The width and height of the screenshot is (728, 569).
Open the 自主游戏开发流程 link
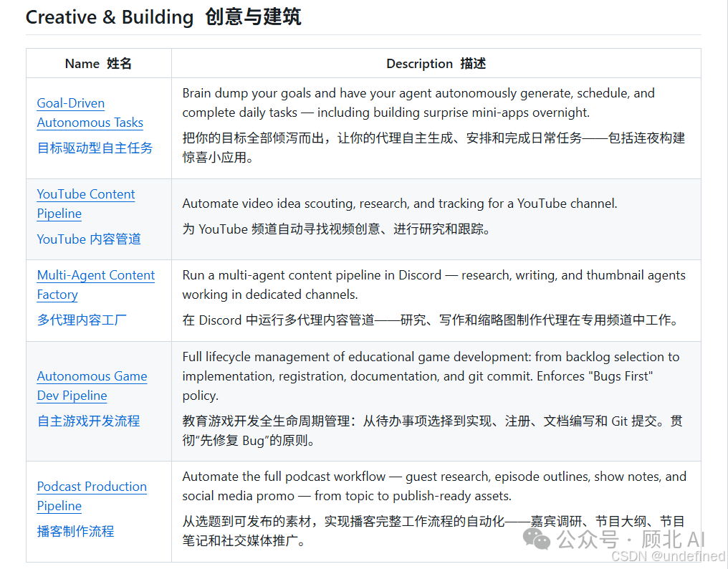pyautogui.click(x=88, y=421)
